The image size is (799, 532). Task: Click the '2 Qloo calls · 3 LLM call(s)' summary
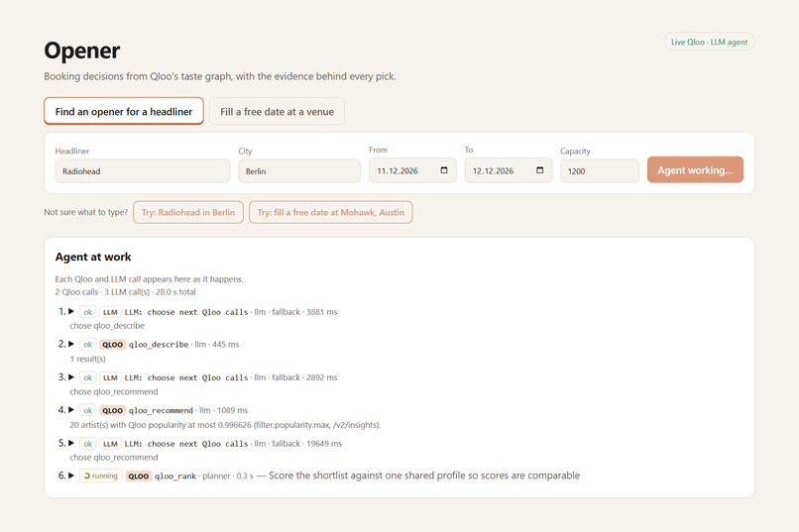tap(125, 291)
